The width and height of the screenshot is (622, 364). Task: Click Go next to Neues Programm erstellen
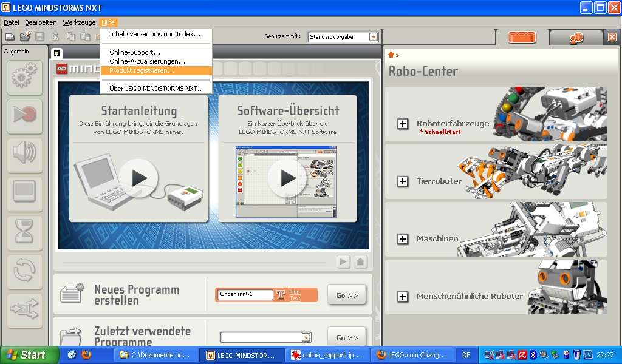pyautogui.click(x=346, y=295)
